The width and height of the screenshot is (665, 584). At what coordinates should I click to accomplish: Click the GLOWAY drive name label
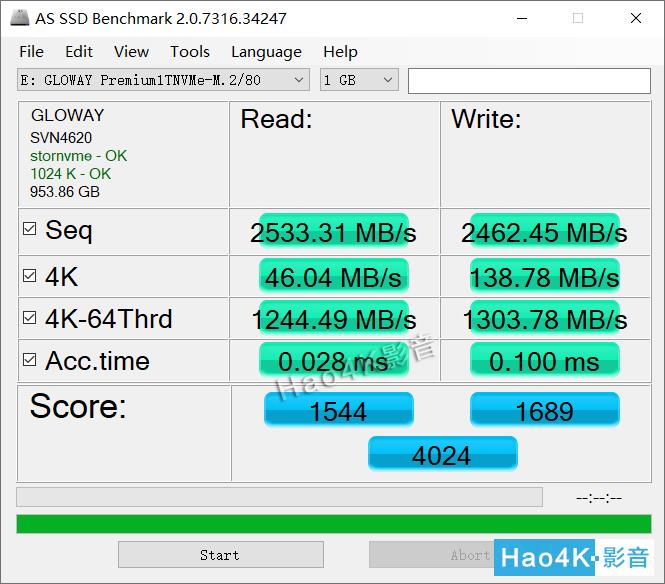67,115
